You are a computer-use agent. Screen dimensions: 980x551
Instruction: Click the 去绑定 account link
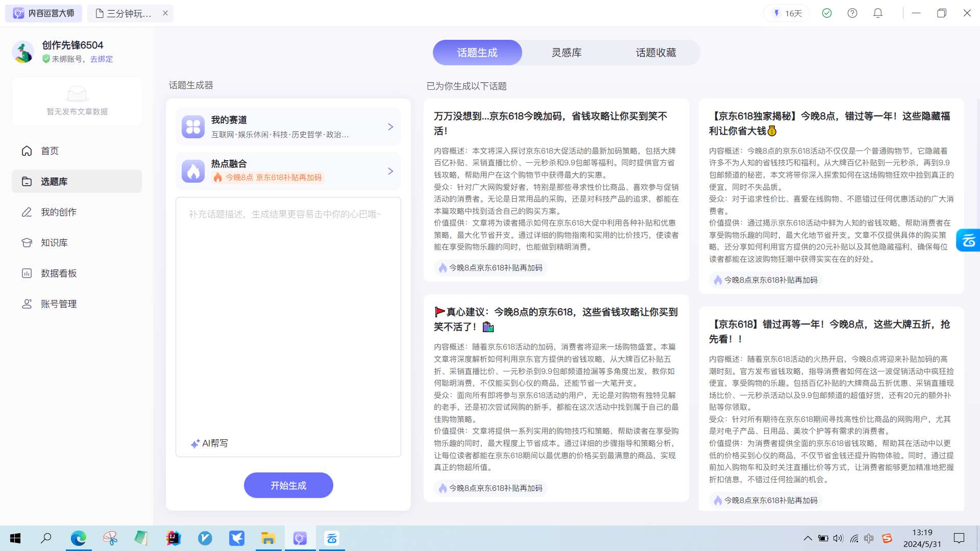102,59
